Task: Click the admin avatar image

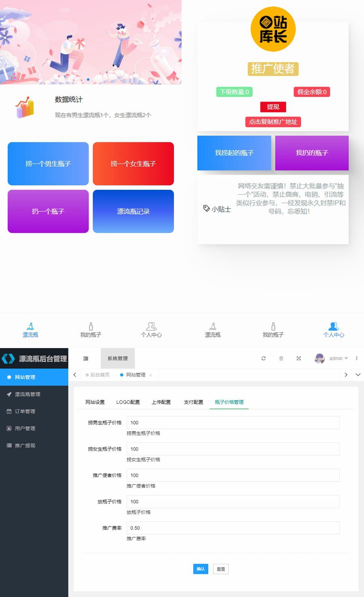Action: (320, 358)
